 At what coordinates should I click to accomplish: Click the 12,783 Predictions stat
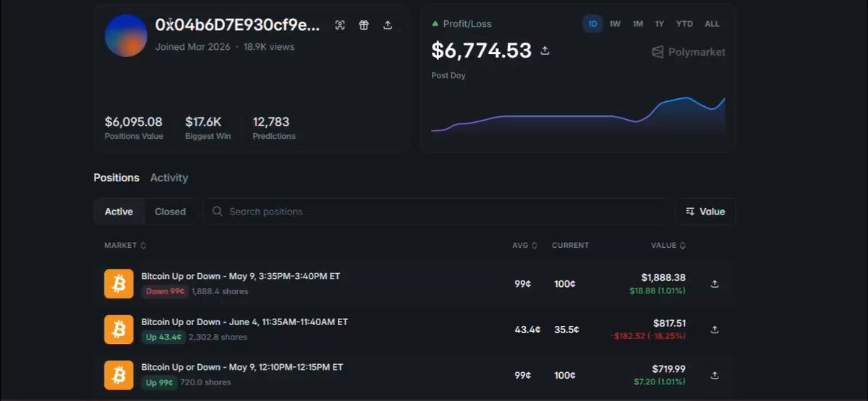(x=274, y=126)
